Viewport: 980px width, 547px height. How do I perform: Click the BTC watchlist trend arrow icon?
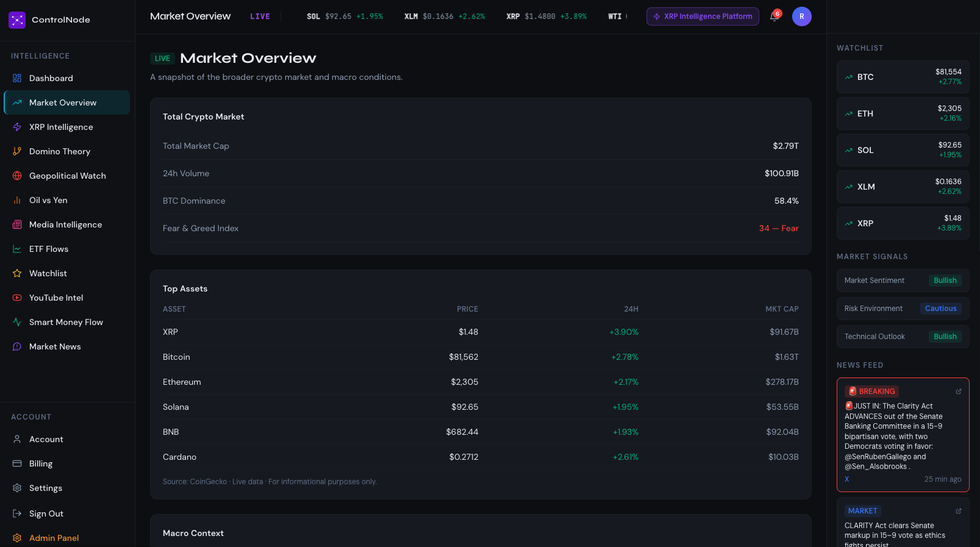849,77
